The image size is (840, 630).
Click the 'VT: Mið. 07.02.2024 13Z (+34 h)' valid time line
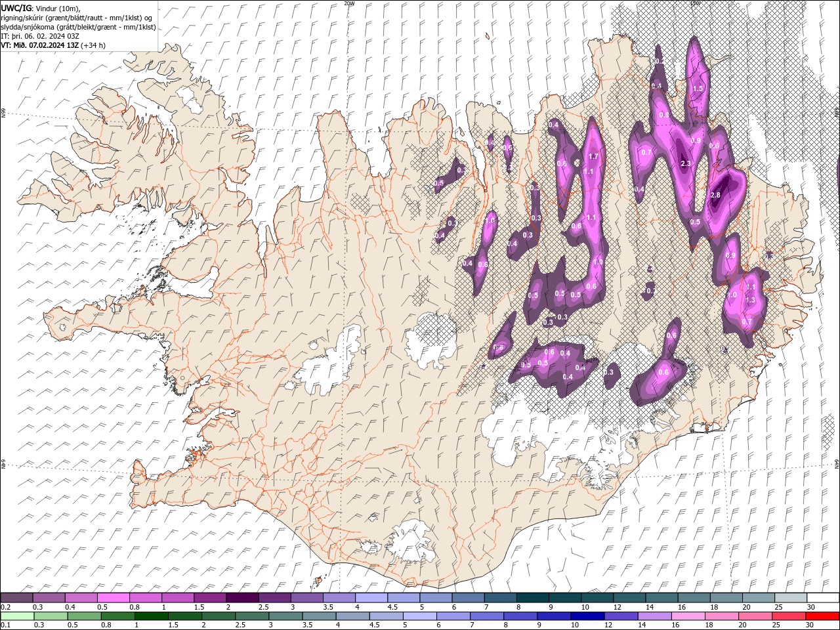point(53,45)
